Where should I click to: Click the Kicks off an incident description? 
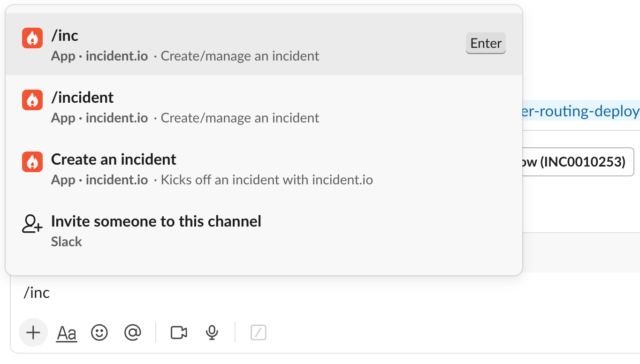pos(267,180)
